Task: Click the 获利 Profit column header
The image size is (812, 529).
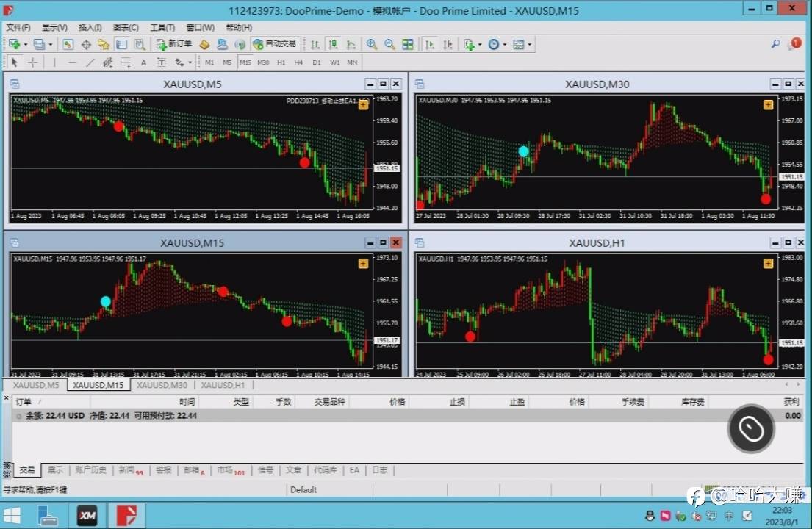Action: coord(791,402)
